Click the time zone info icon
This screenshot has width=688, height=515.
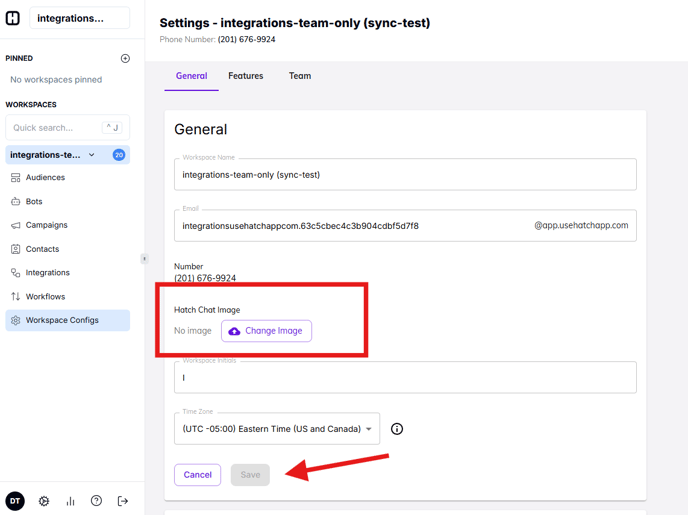tap(397, 429)
